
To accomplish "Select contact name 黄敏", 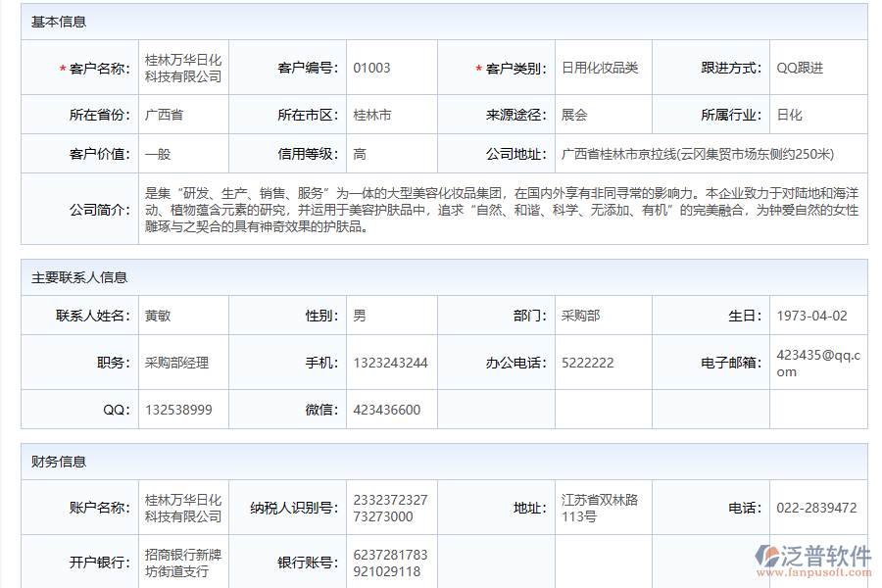I will coord(157,316).
